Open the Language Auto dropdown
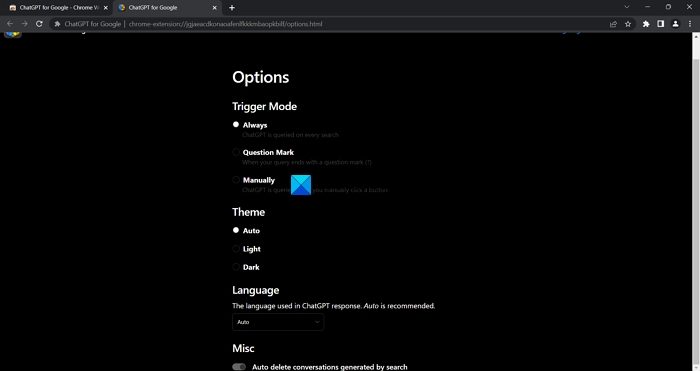Screen dimensions: 700x371 click(278, 322)
